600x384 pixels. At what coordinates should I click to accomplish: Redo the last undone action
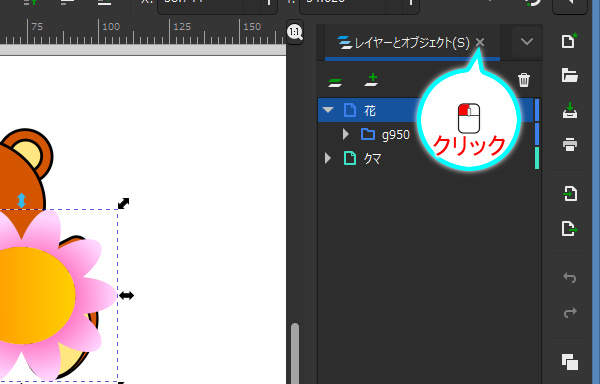point(570,312)
